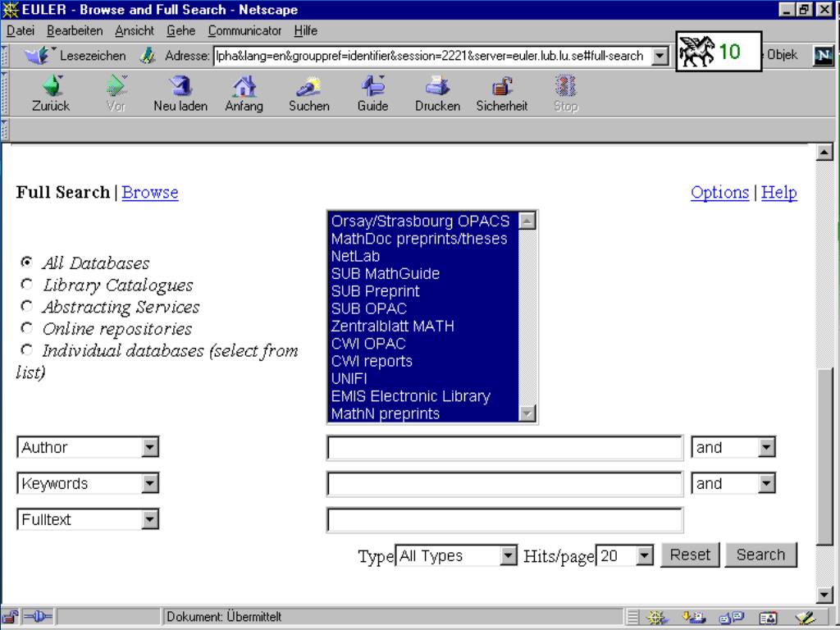Open the Options link
The image size is (840, 630).
pos(719,192)
